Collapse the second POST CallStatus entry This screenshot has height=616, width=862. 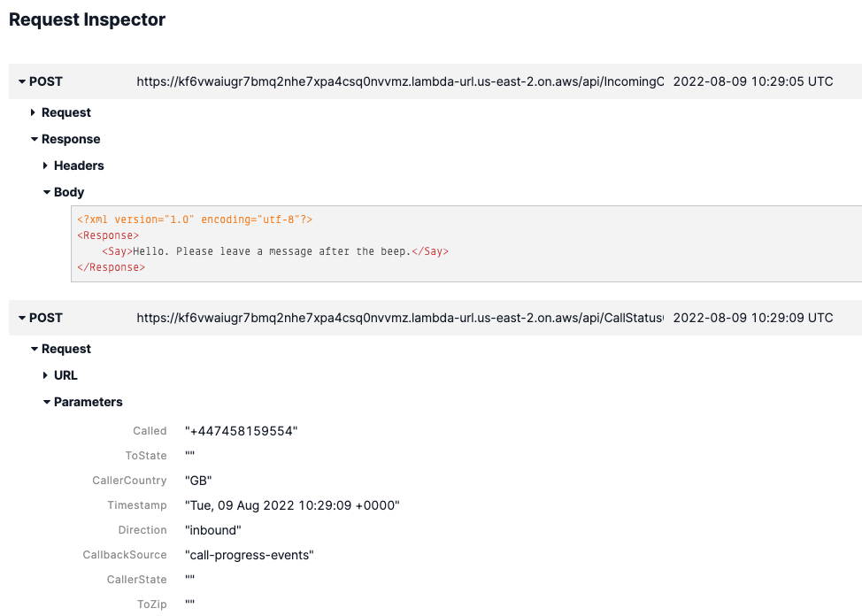pyautogui.click(x=22, y=318)
